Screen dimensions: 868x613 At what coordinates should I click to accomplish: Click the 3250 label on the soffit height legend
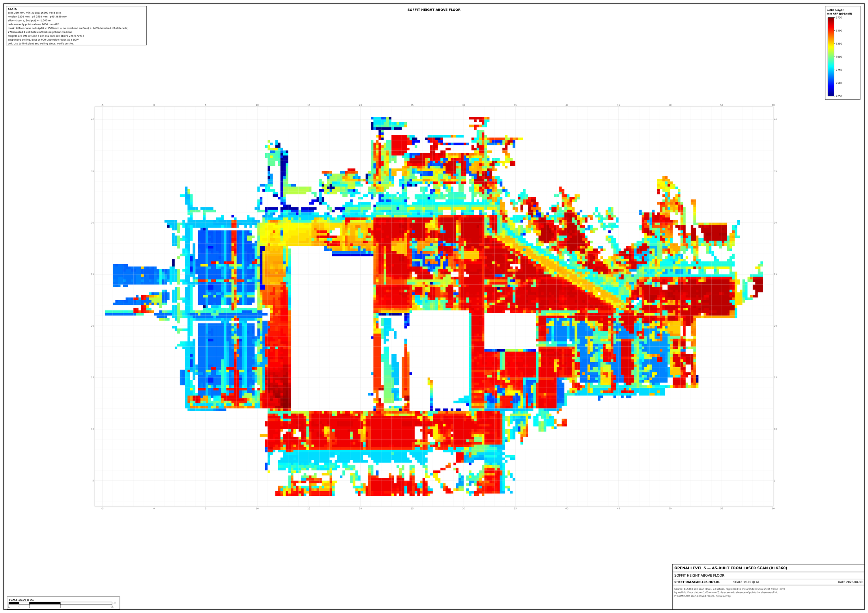(839, 44)
